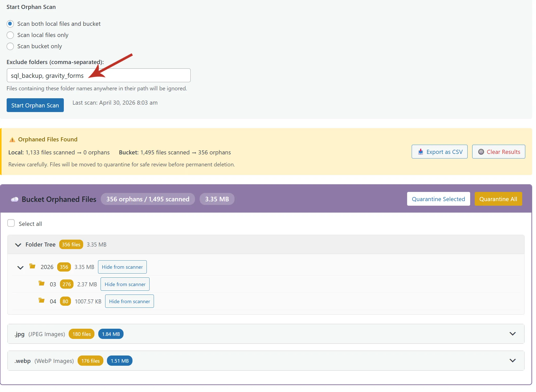Click the 356 orphans / 1,495 scanned badge
The height and width of the screenshot is (392, 536).
point(148,199)
